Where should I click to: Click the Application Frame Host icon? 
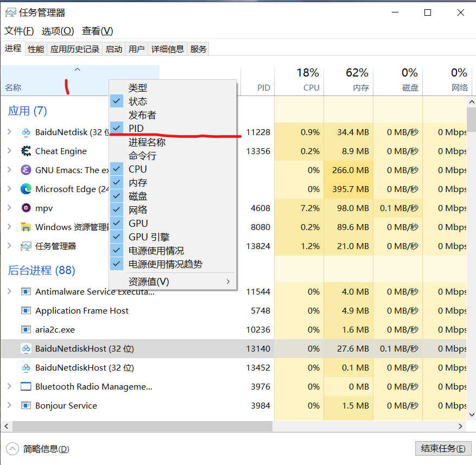(x=26, y=310)
